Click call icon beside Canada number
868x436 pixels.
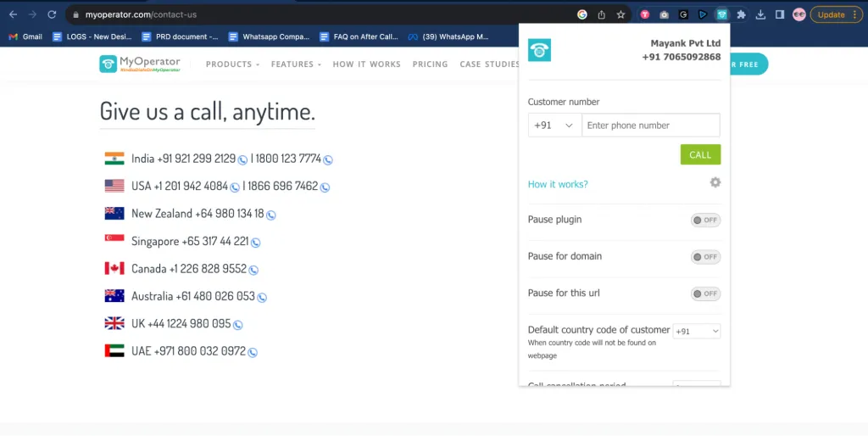click(x=253, y=270)
